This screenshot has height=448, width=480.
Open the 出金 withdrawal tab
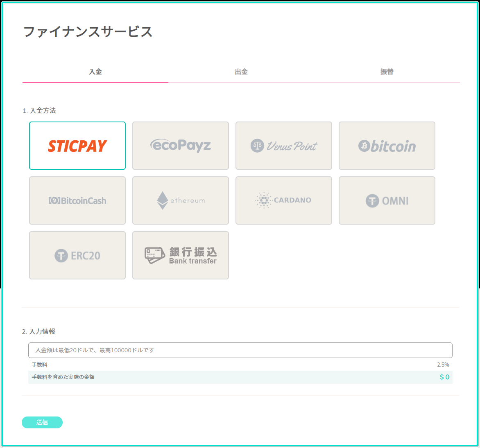point(241,72)
